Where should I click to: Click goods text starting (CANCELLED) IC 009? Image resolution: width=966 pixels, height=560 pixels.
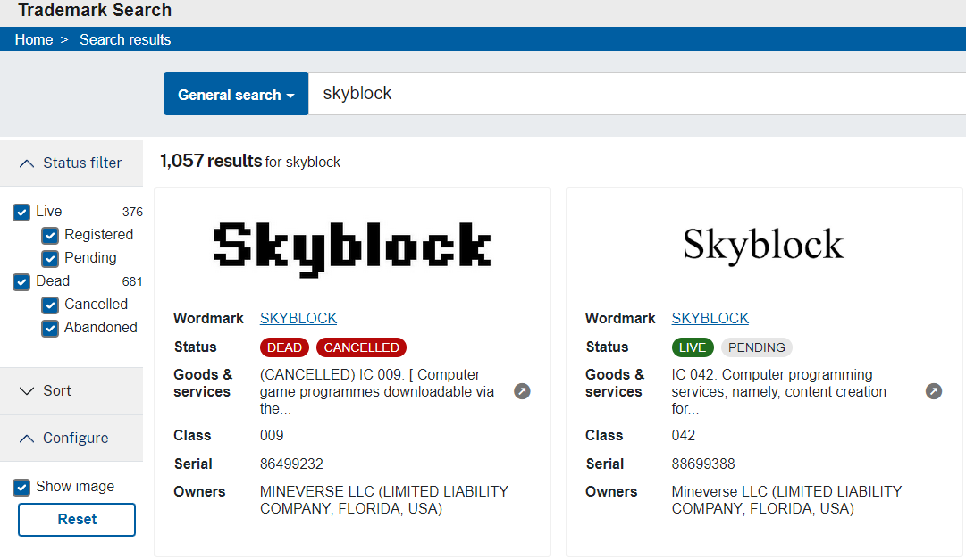click(x=377, y=392)
